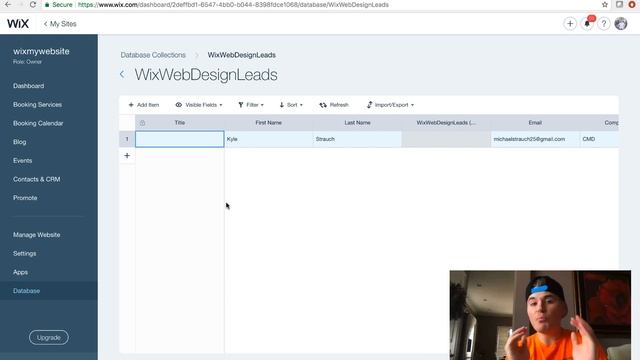Click the wixmywebsite site name
640x360 pixels.
point(41,51)
